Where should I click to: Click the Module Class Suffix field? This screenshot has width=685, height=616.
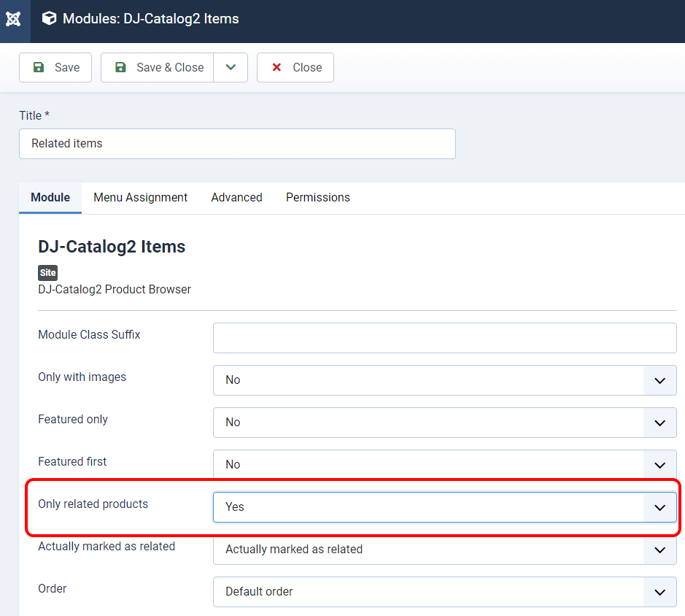445,338
